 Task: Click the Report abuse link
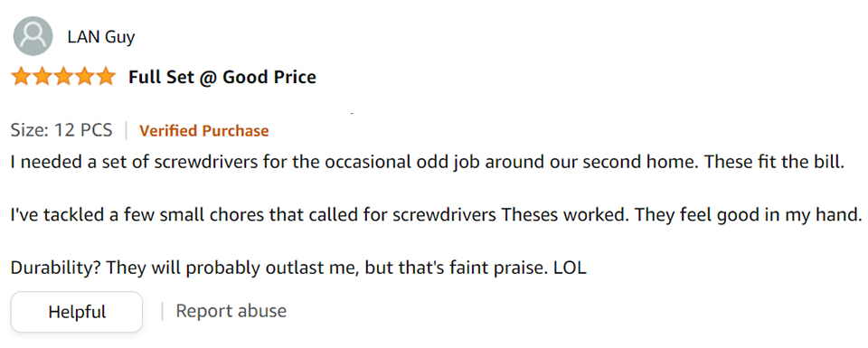coord(231,311)
